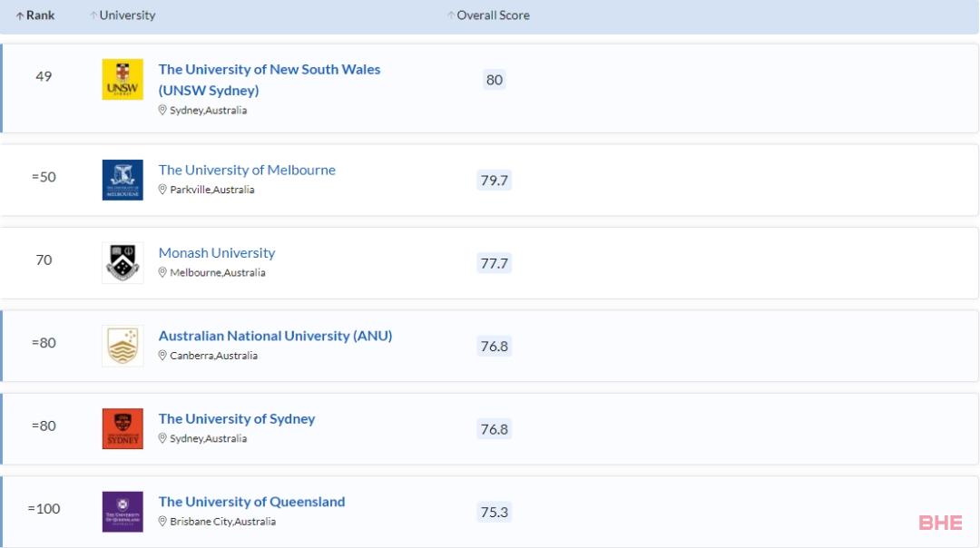The height and width of the screenshot is (548, 980).
Task: Open The University of Queensland link
Action: (252, 502)
